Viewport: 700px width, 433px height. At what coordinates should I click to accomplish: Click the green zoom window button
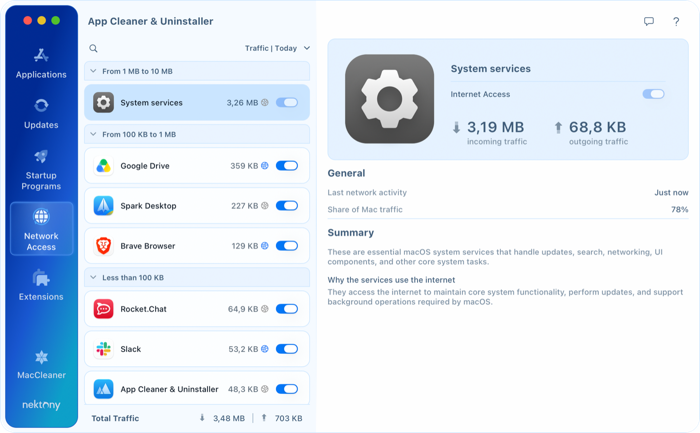coord(55,21)
